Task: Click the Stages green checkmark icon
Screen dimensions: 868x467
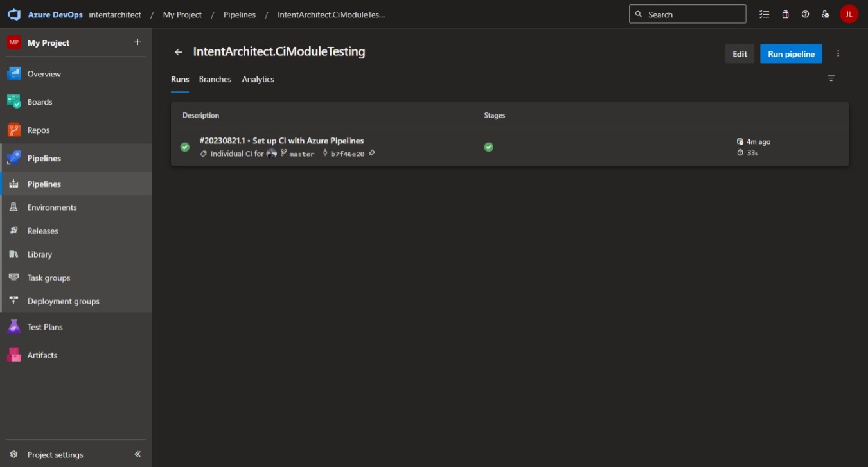Action: click(488, 147)
